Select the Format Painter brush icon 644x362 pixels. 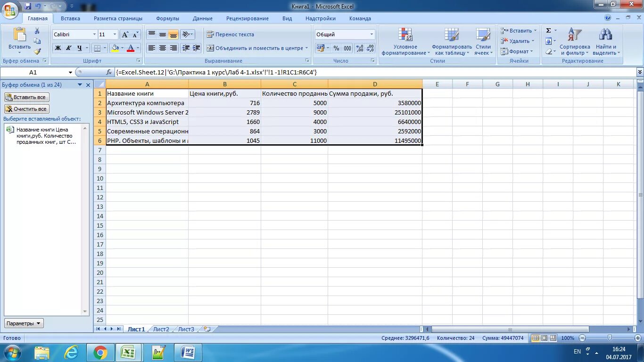click(x=37, y=51)
